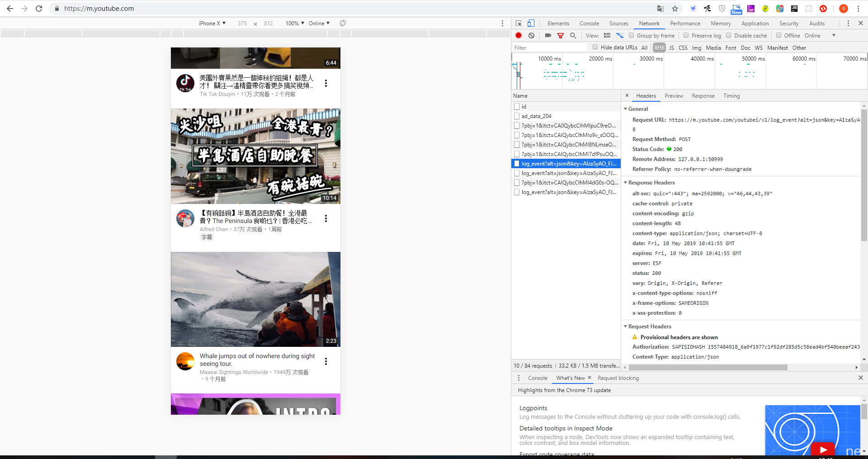This screenshot has width=868, height=459.
Task: Bookmark this page with the star icon
Action: [x=675, y=9]
